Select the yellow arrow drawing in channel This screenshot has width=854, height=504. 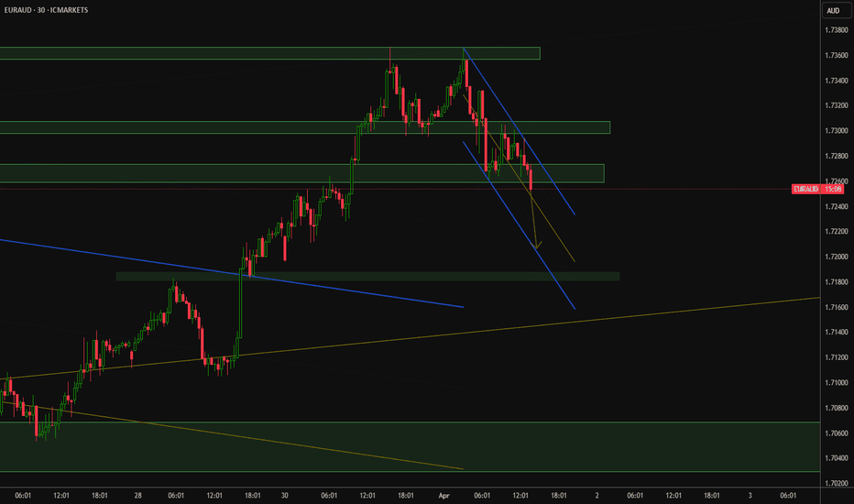[535, 221]
